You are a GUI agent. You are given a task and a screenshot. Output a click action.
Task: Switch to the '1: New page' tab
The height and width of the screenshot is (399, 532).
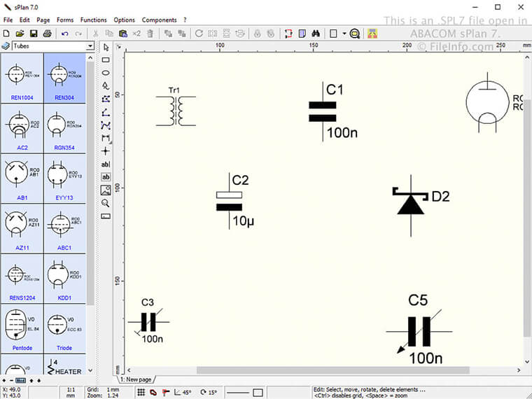(136, 379)
